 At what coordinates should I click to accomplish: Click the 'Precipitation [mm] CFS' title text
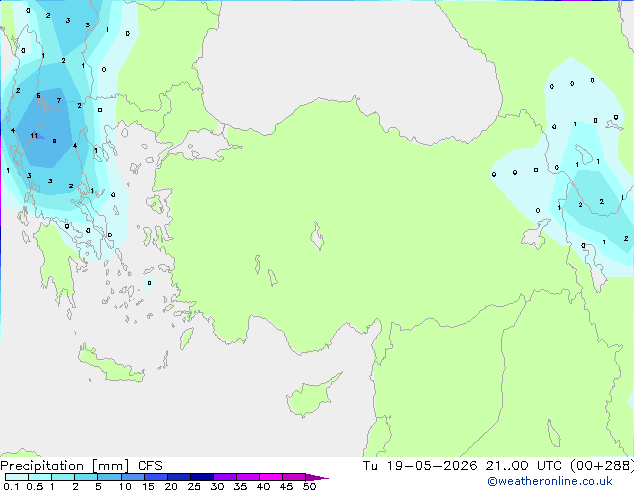point(81,466)
